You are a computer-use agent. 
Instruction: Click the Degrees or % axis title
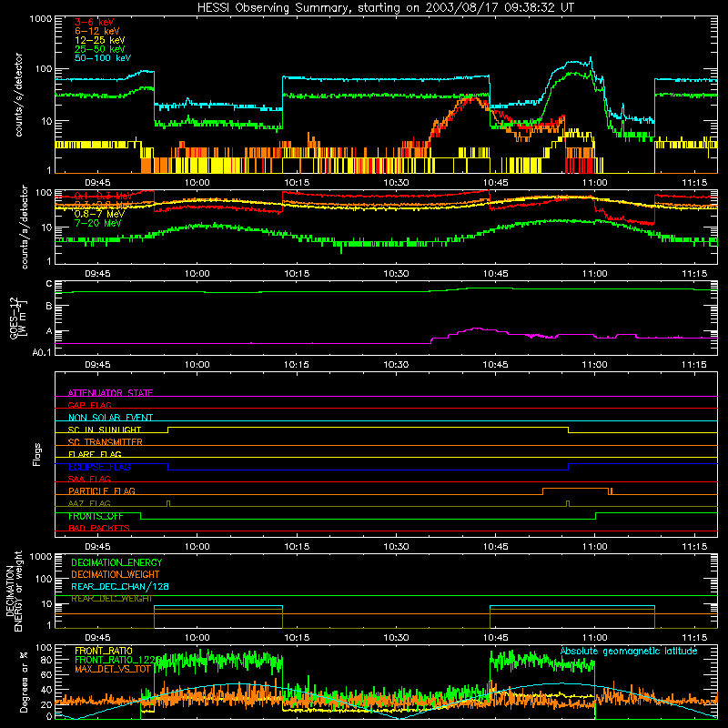click(x=24, y=682)
